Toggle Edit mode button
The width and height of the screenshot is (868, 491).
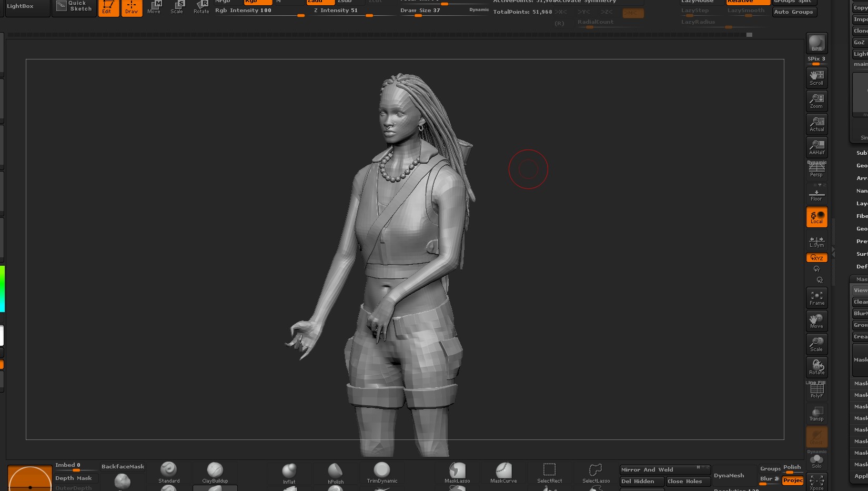108,7
